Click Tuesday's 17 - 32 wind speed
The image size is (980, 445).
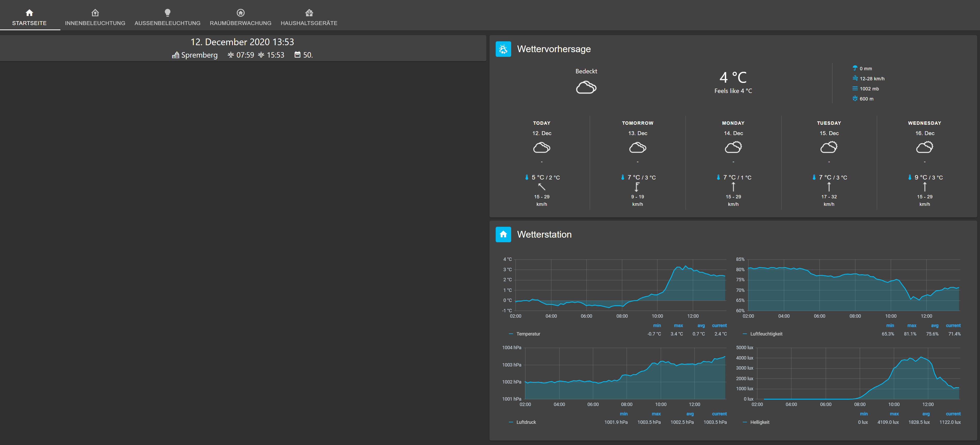coord(829,197)
